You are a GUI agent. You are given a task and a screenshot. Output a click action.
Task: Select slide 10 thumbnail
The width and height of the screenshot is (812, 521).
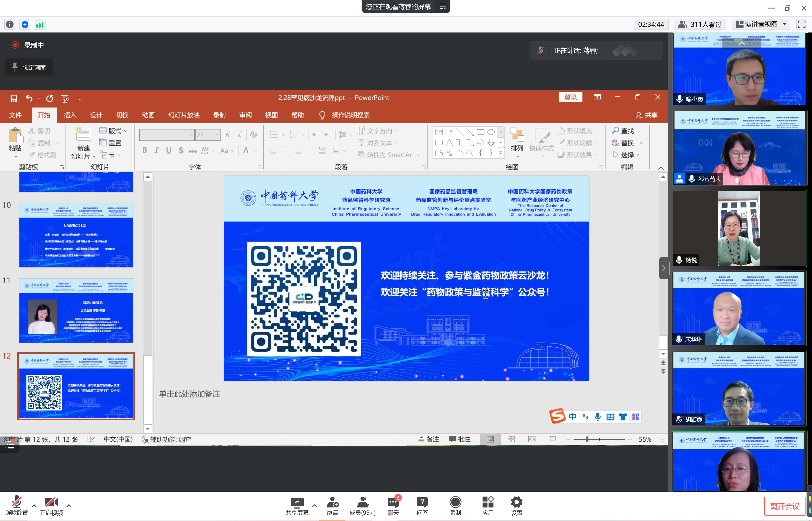point(76,235)
